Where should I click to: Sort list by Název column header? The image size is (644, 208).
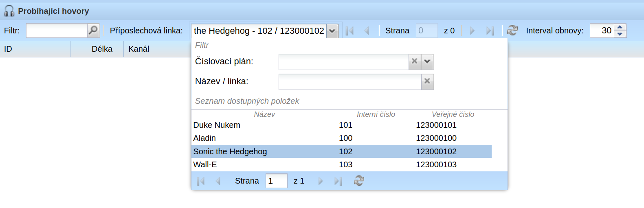[264, 114]
